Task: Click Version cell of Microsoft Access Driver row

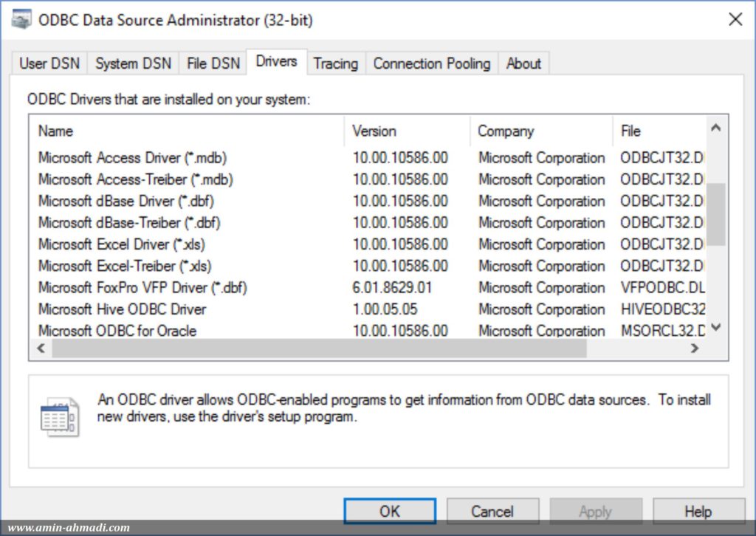Action: tap(400, 157)
